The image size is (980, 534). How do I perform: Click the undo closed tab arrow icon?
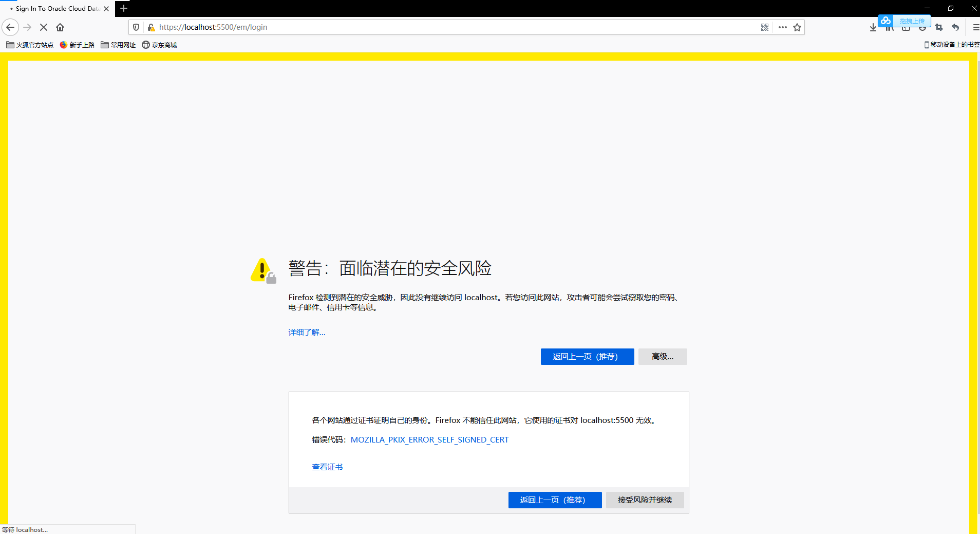(955, 27)
